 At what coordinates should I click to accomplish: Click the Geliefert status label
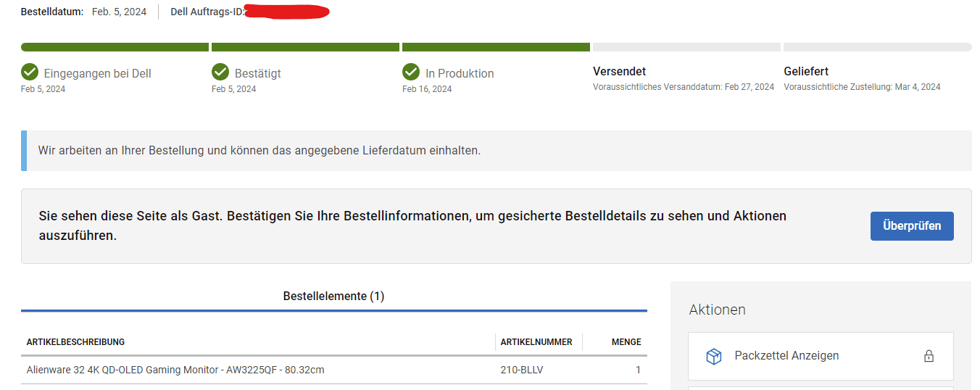(x=806, y=71)
